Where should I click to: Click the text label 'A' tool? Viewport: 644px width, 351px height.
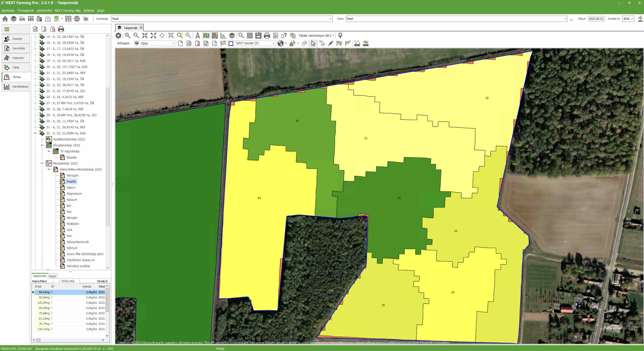point(197,36)
